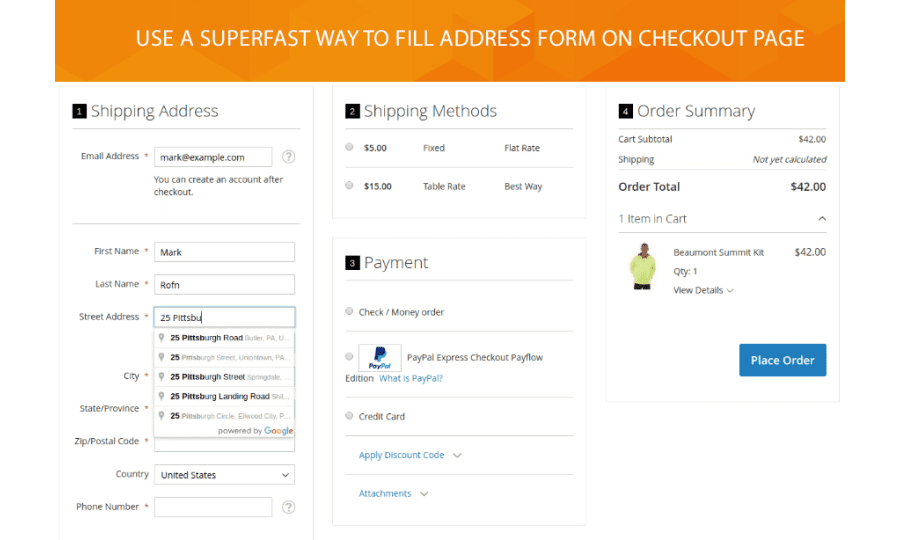
Task: Select the $15.00 Table Rate shipping method
Action: click(x=349, y=186)
